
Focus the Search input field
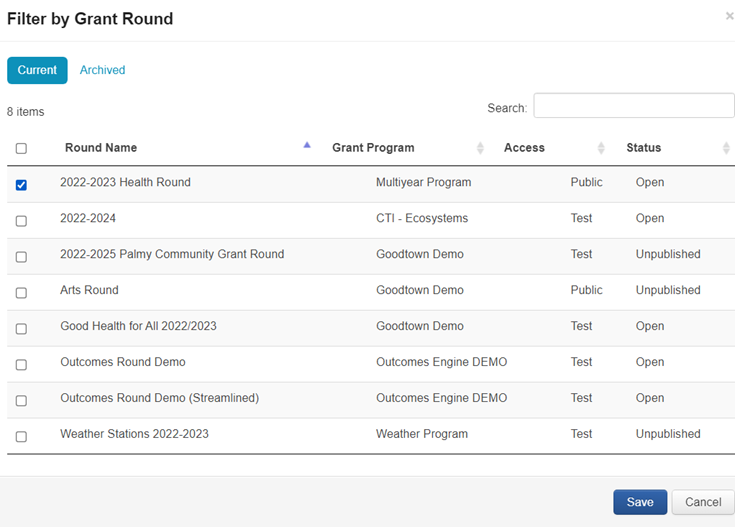(633, 106)
